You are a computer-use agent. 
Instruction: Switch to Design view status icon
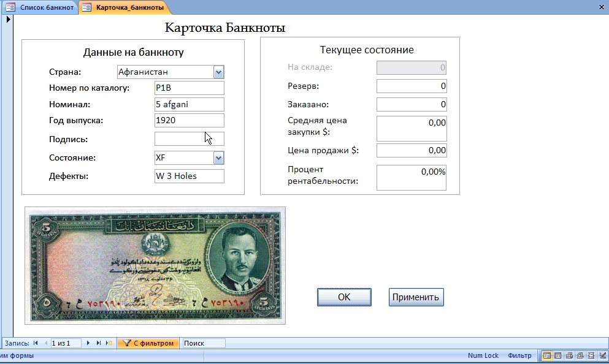602,355
